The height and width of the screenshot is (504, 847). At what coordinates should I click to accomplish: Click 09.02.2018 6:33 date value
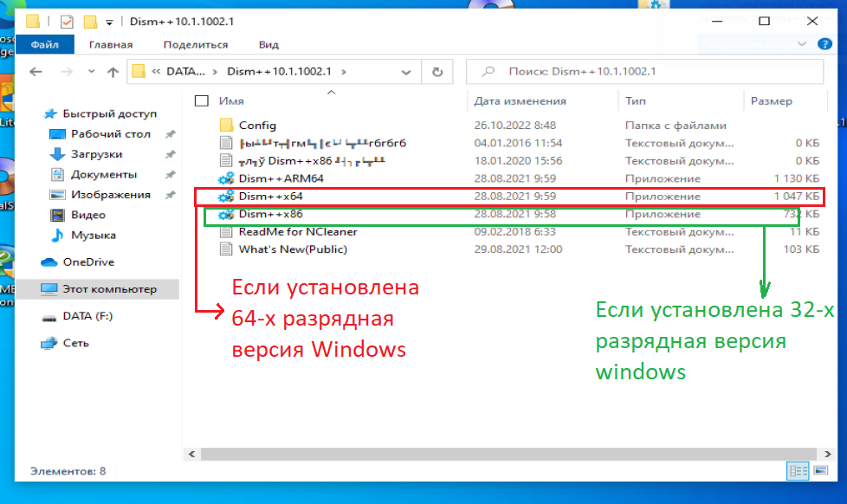[x=514, y=232]
